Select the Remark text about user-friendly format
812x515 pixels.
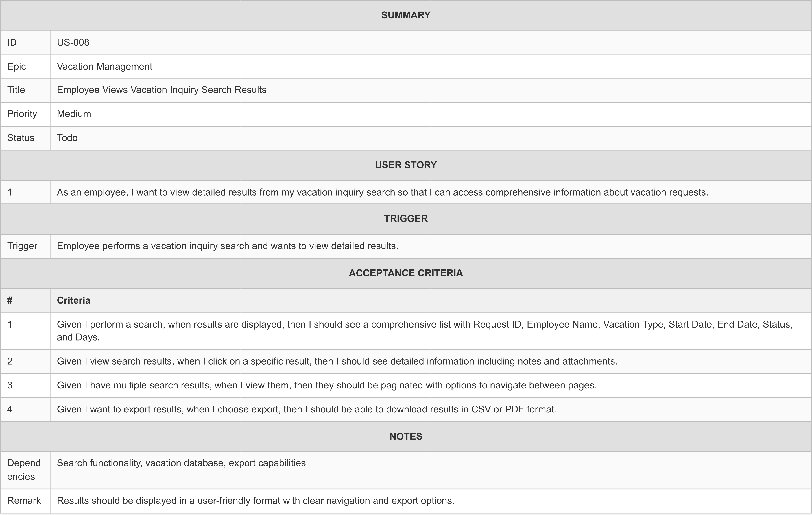255,501
